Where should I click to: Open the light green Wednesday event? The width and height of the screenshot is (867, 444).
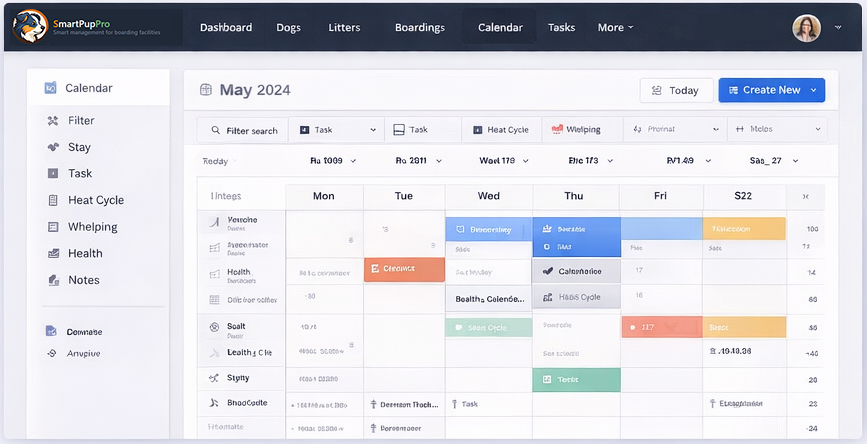(x=489, y=327)
